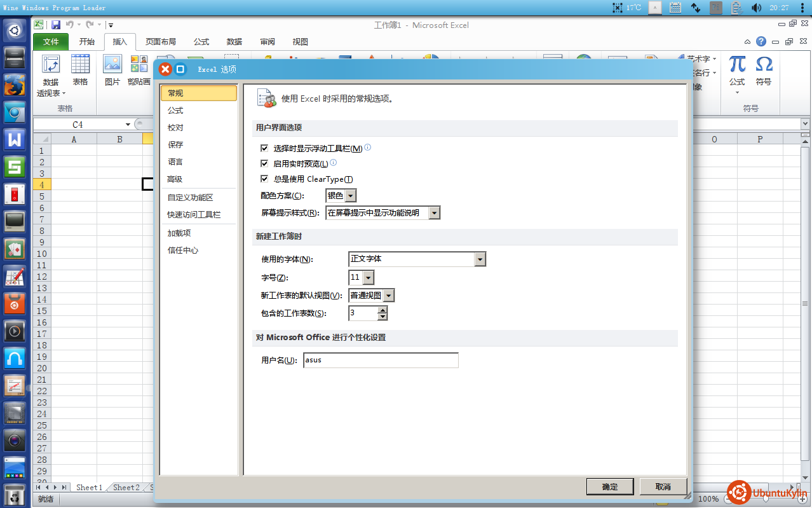The width and height of the screenshot is (812, 508).
Task: Disable 总是使用 ClearType checkbox
Action: click(265, 179)
